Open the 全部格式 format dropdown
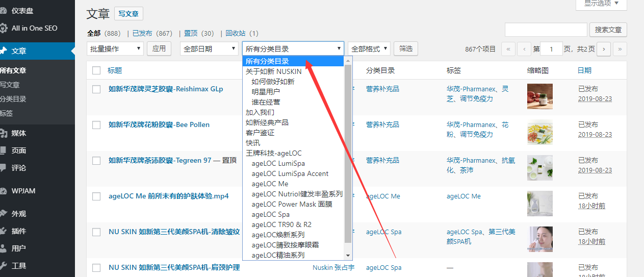The width and height of the screenshot is (644, 277). tap(369, 49)
